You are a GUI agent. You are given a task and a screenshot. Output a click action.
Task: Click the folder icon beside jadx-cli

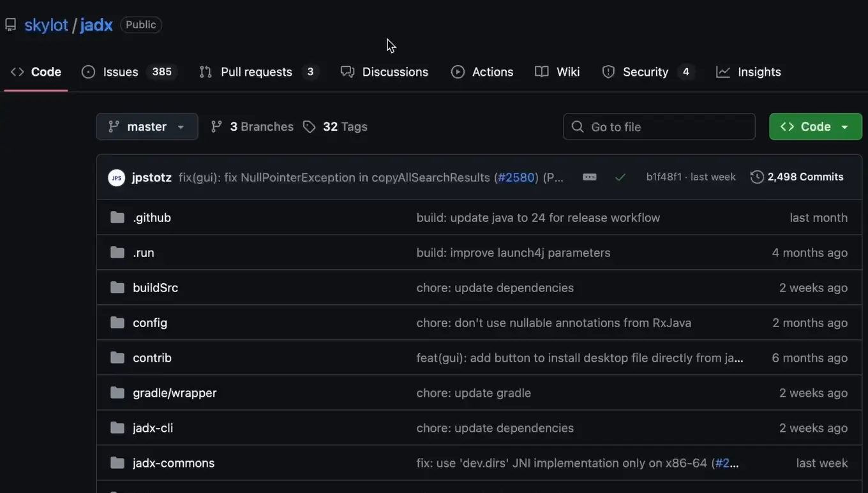tap(117, 428)
